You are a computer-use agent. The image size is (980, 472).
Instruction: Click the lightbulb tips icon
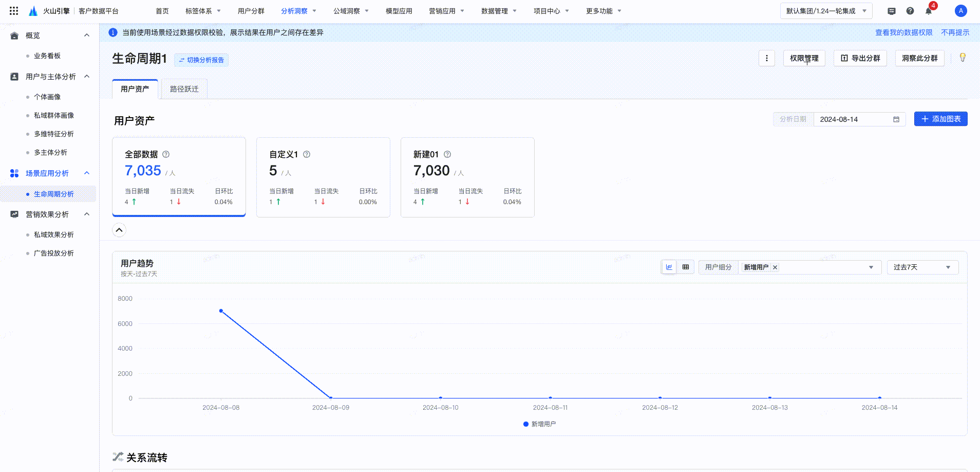coord(963,58)
